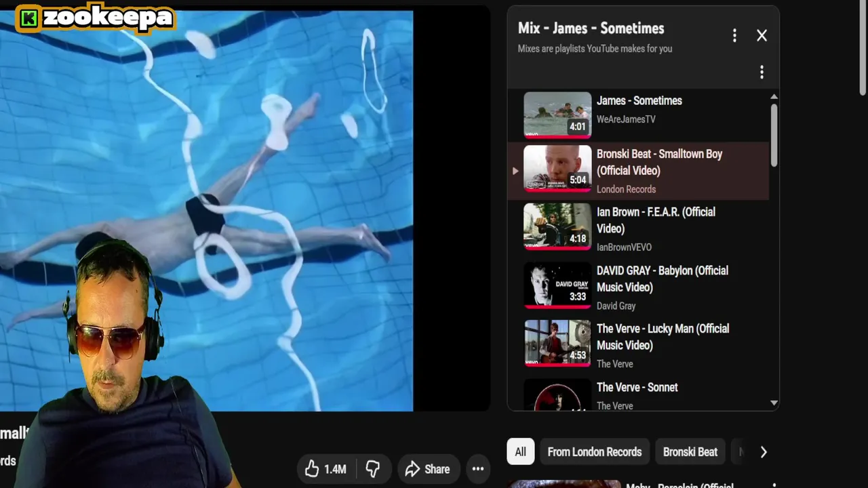Open The Verve Lucky Man thumbnail

(557, 343)
